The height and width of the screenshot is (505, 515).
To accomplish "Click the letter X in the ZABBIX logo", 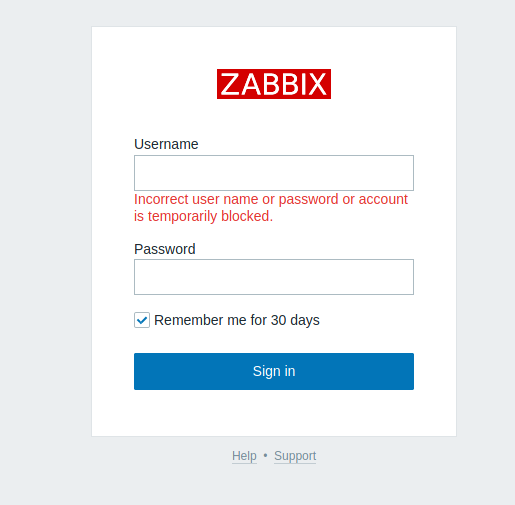I will click(x=316, y=84).
